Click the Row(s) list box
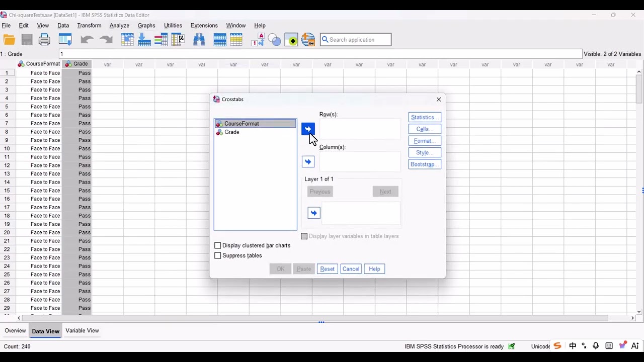The height and width of the screenshot is (362, 644). (x=360, y=129)
